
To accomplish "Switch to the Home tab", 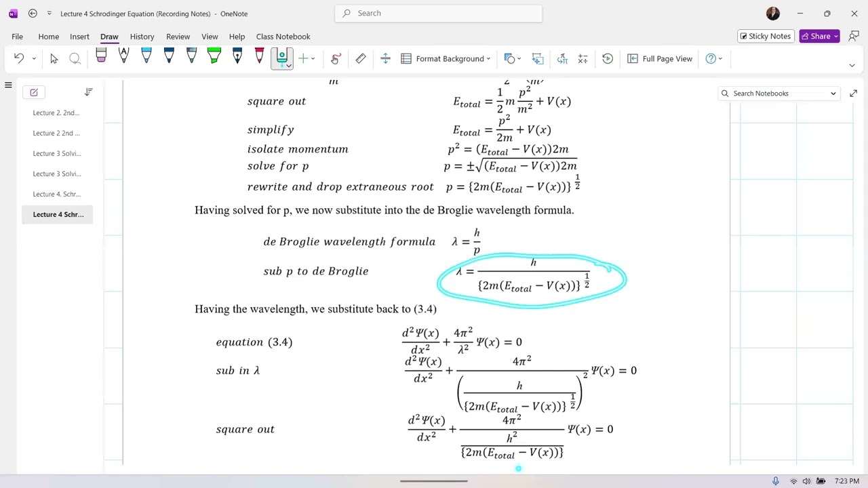I will [49, 37].
